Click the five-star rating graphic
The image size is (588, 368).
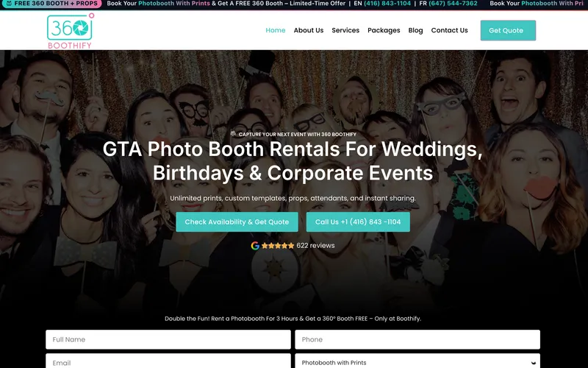coord(278,246)
